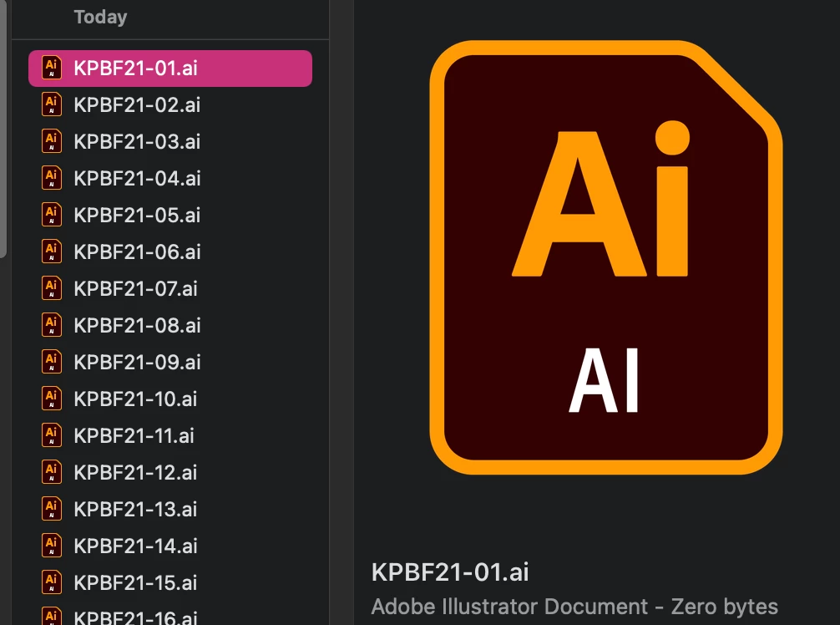Click the file list scrollbar thumb
The height and width of the screenshot is (625, 840).
click(x=3, y=129)
